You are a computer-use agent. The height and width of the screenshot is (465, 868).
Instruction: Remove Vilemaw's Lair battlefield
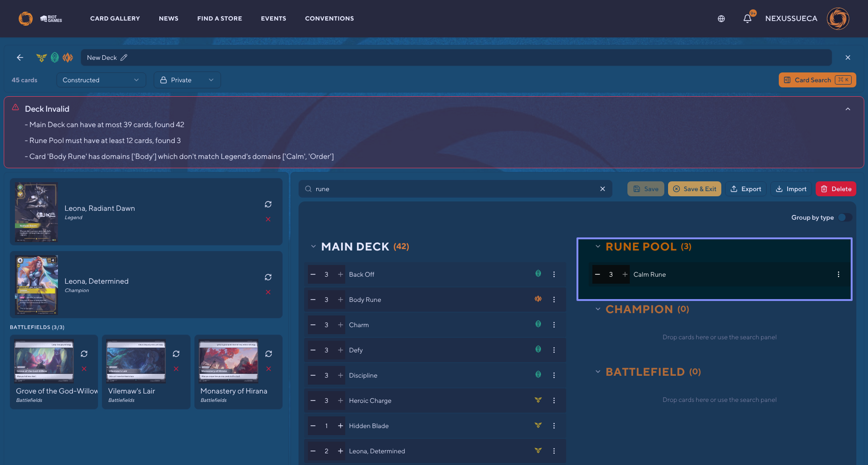(176, 369)
